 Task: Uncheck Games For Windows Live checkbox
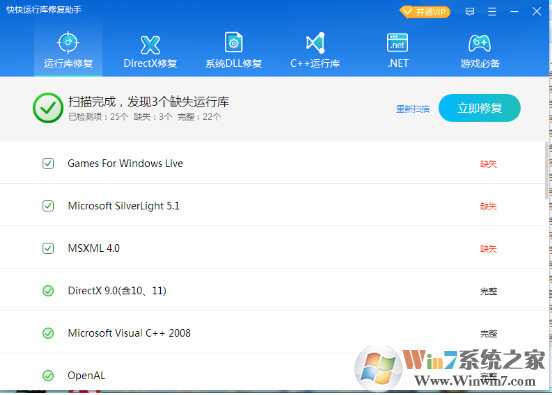point(48,163)
